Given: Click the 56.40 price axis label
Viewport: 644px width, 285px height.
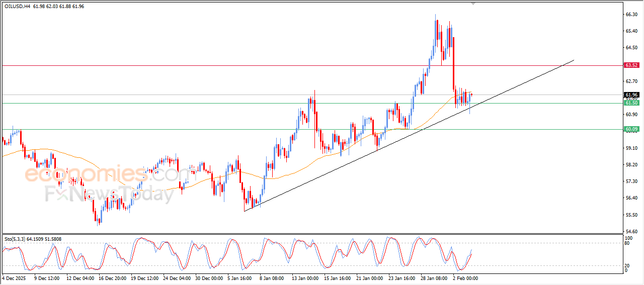Looking at the screenshot, I should point(631,198).
